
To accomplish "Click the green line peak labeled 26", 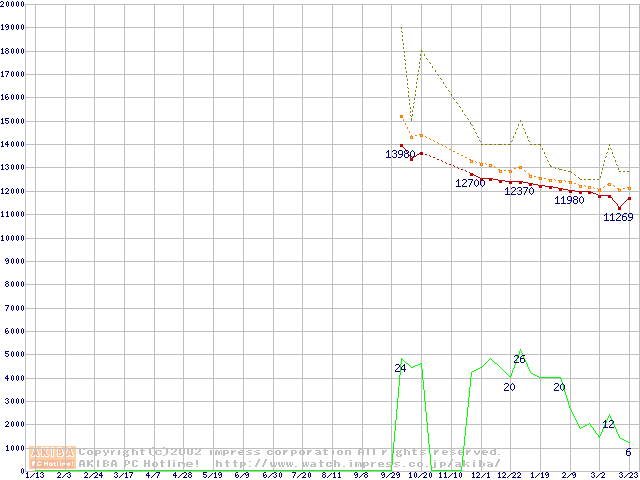I will (519, 359).
